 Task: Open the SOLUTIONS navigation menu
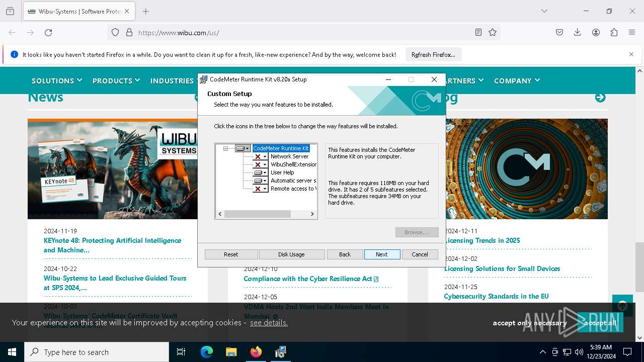[56, 80]
